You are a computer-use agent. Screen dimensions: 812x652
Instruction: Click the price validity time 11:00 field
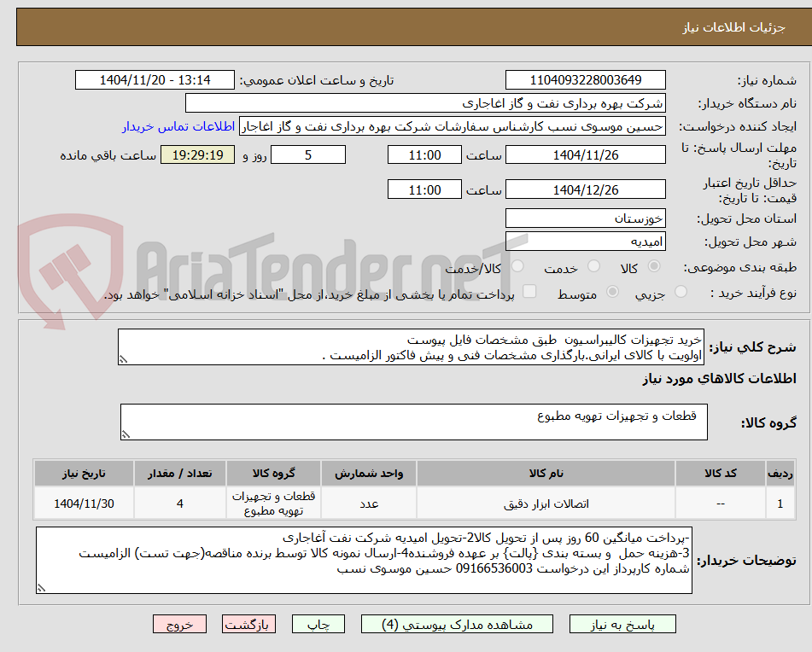coord(424,190)
